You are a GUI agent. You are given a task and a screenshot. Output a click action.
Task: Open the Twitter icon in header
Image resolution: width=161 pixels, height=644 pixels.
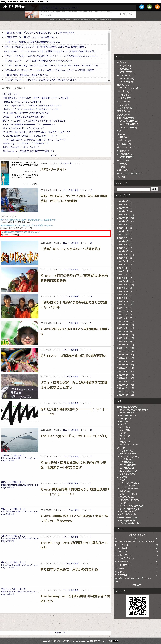click(x=142, y=7)
